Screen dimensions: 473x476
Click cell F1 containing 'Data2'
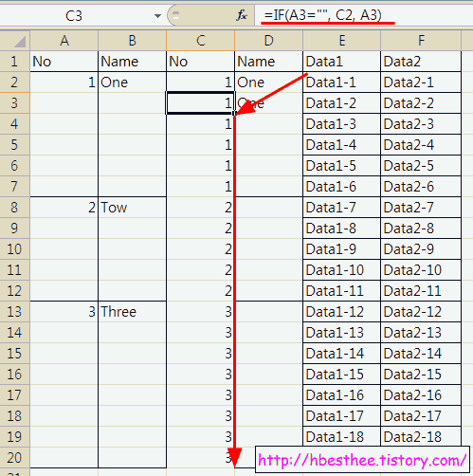421,62
